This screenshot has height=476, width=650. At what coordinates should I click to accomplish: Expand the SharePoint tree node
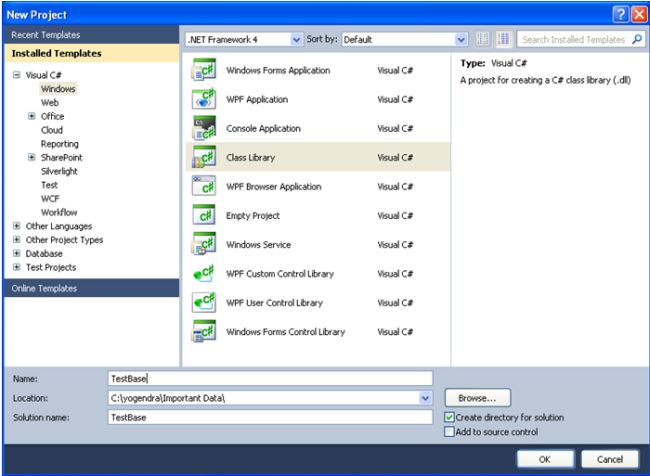(x=32, y=157)
